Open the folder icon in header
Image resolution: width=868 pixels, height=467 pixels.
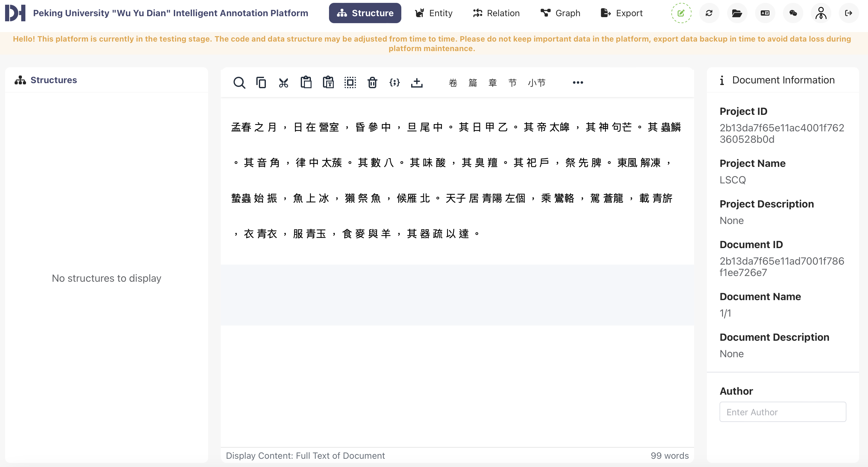(x=737, y=13)
